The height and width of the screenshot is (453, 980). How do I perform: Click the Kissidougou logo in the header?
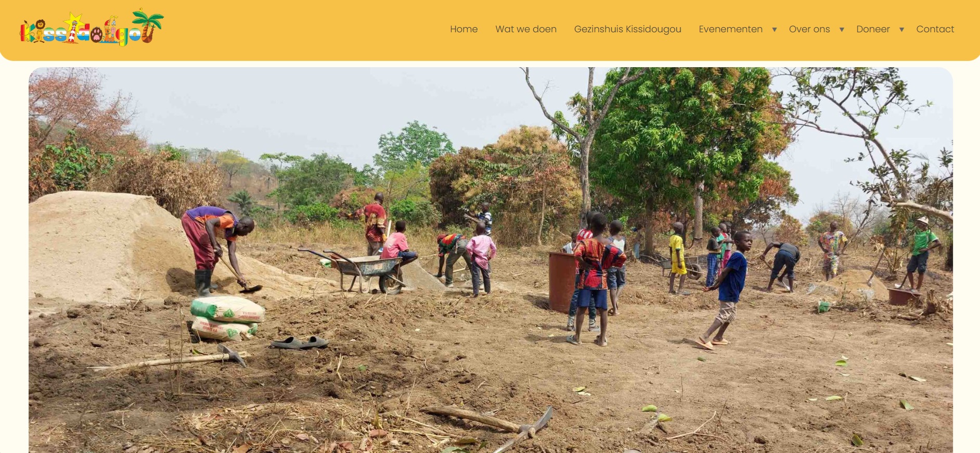pyautogui.click(x=92, y=28)
